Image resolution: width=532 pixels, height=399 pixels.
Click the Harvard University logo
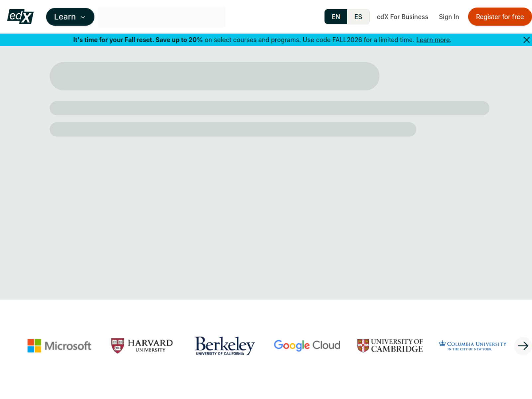[142, 346]
